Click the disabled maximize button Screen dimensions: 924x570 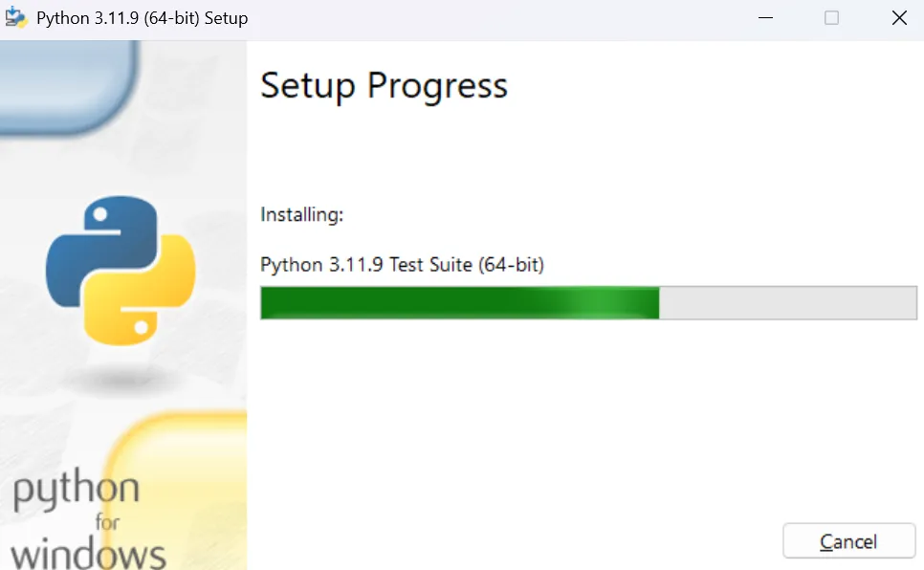pos(831,18)
